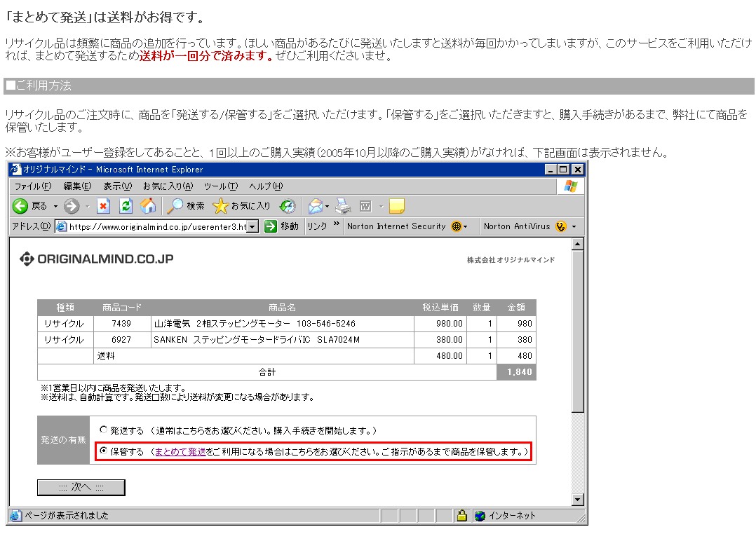Screen dimensions: 756x534
Task: Open the Mail icon dropdown arrow
Action: (327, 206)
